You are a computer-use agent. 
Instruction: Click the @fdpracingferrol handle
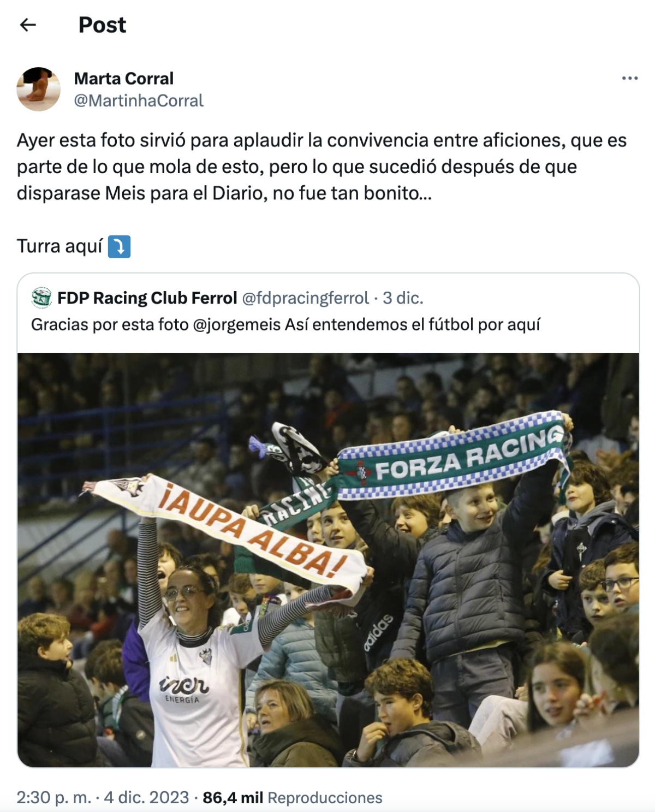point(305,298)
